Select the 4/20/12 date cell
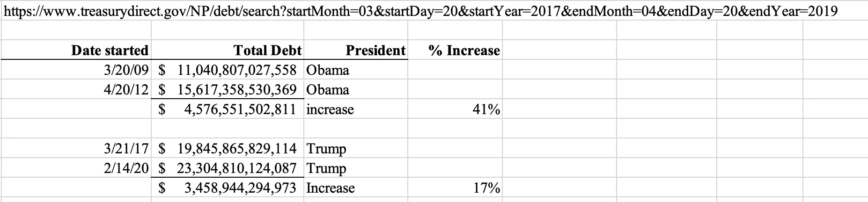The width and height of the screenshot is (868, 202). (126, 90)
